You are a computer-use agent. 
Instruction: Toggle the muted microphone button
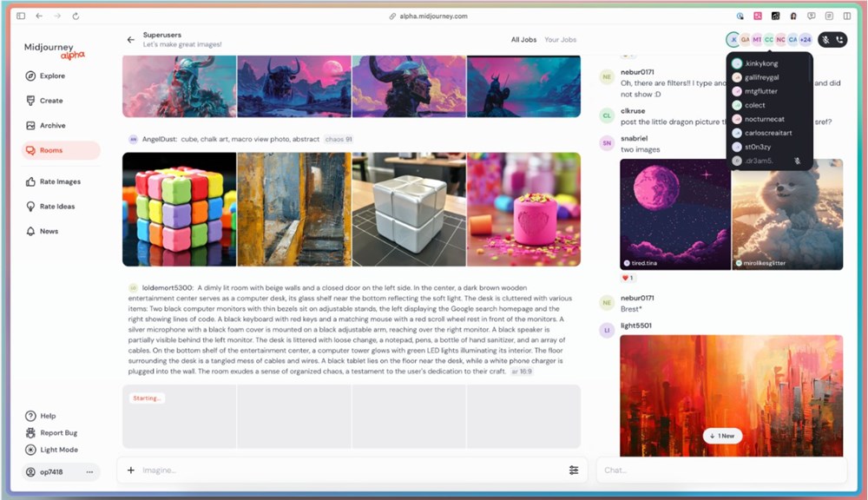pos(825,40)
